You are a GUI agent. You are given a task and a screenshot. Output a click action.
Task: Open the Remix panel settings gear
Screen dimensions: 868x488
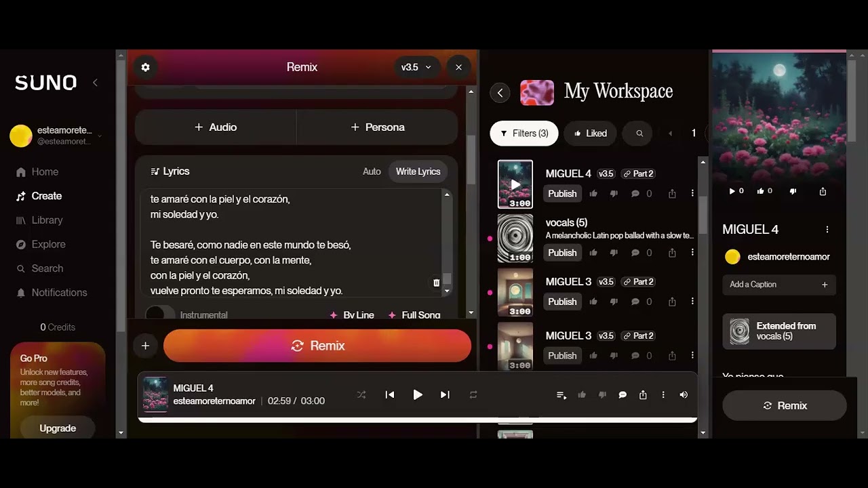[145, 67]
